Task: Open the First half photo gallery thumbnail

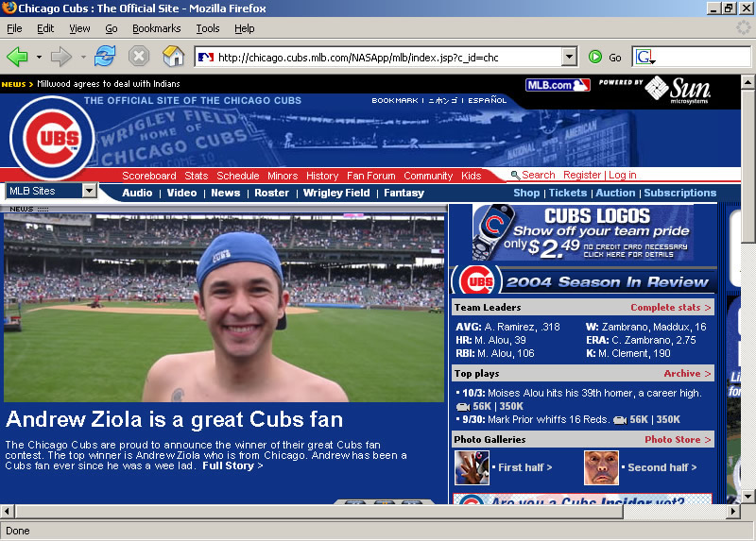Action: (x=472, y=467)
